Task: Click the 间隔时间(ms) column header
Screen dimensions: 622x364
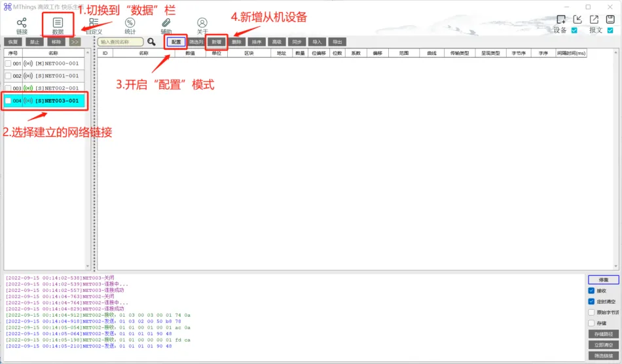Action: pos(571,53)
